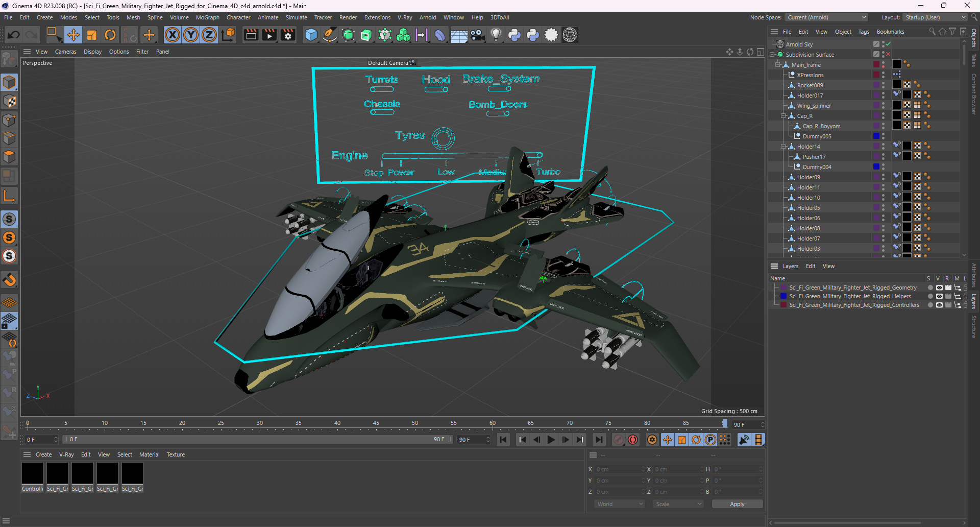
Task: Play the animation forward
Action: click(x=551, y=440)
